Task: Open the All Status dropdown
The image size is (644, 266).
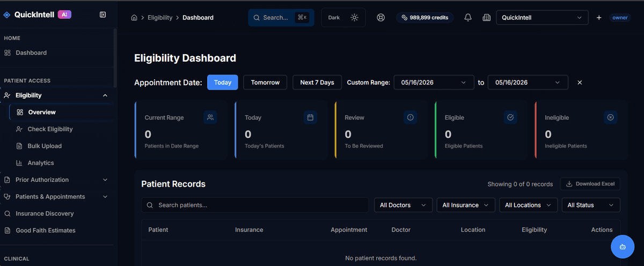Action: [591, 205]
